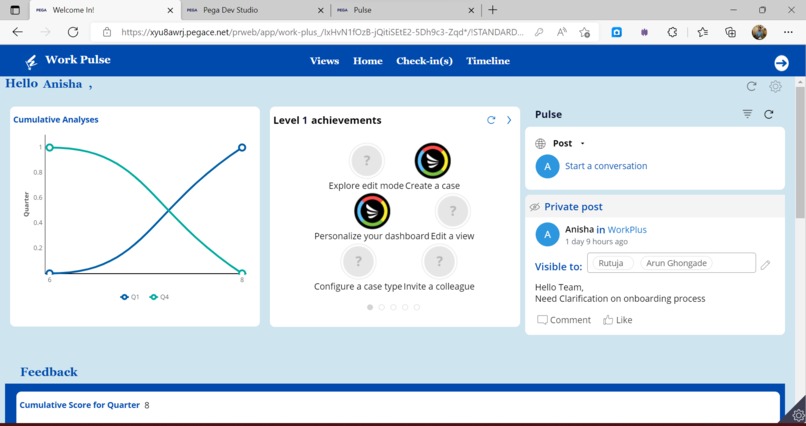Click the Work Pulse logo icon
The height and width of the screenshot is (426, 806).
click(x=31, y=62)
